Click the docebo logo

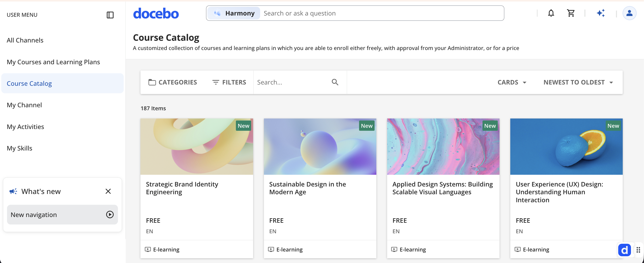pyautogui.click(x=156, y=13)
